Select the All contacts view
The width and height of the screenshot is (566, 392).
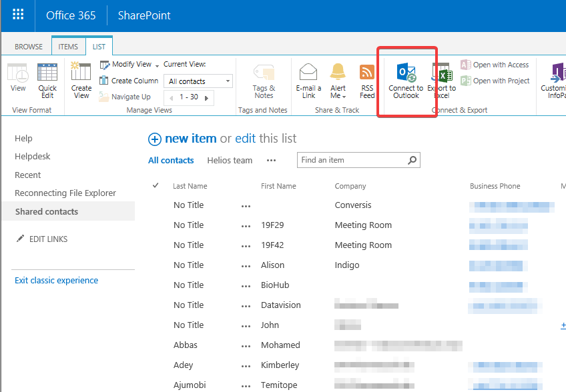pos(171,160)
